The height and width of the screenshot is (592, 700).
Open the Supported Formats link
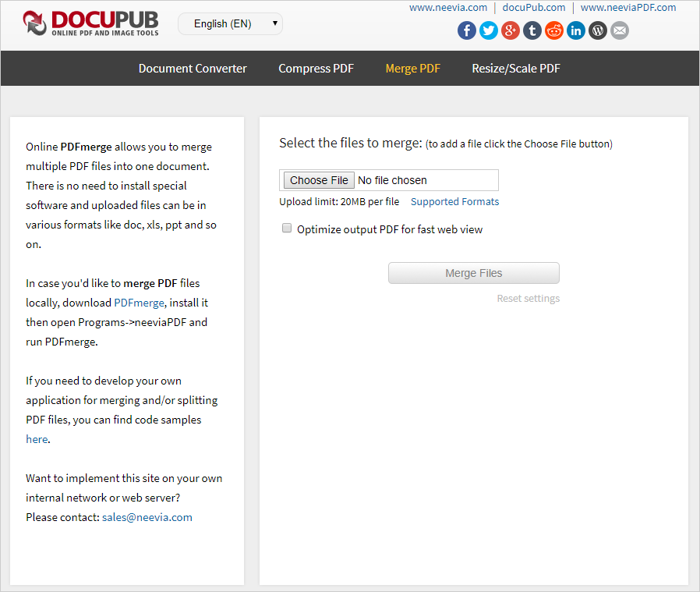pyautogui.click(x=455, y=202)
